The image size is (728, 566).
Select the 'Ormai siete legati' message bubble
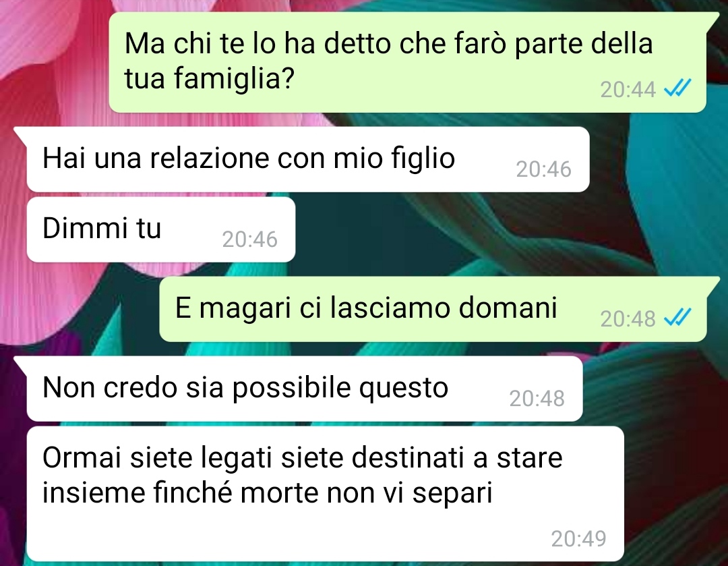(x=326, y=494)
